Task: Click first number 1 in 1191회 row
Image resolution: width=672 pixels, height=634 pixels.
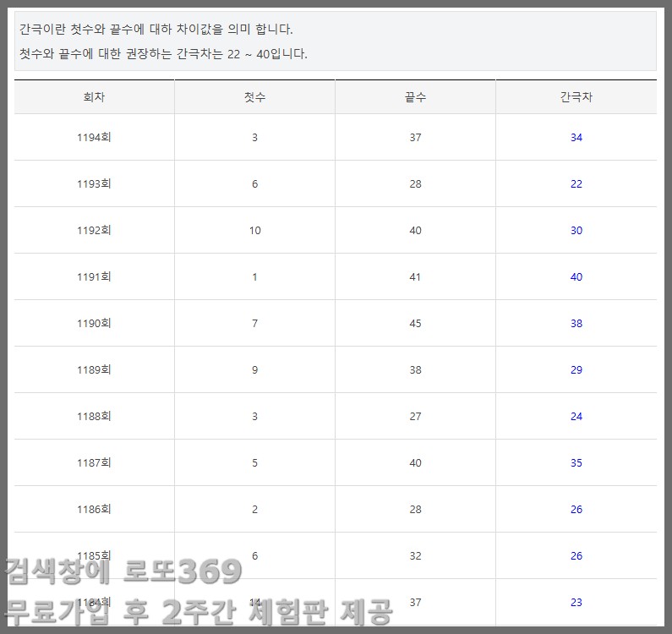Action: [x=254, y=277]
